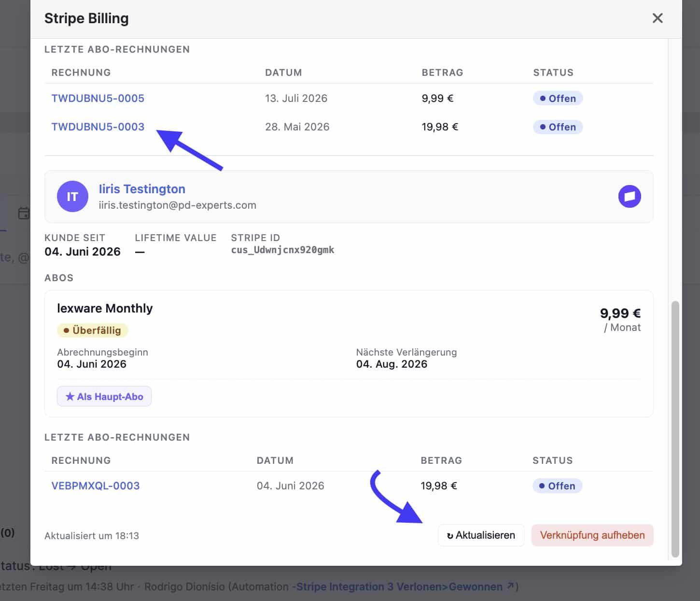Click amount 19,98 € dated 28. Mai 2026
Screen dimensions: 700x601
pyautogui.click(x=440, y=127)
